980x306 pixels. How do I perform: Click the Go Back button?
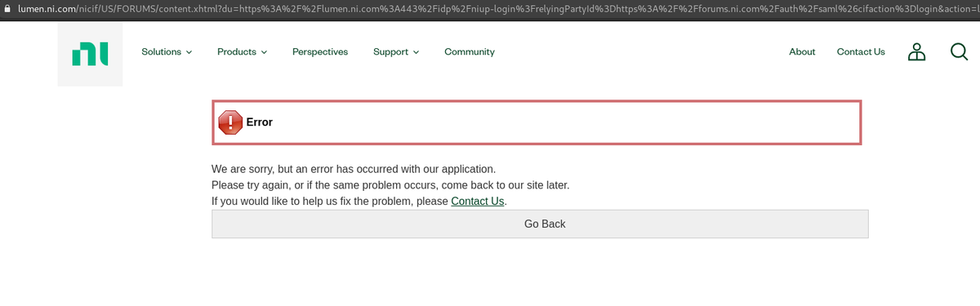pos(540,224)
